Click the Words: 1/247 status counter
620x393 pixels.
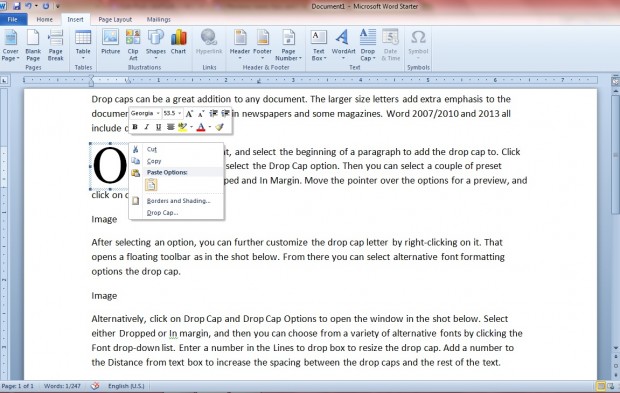(x=62, y=386)
